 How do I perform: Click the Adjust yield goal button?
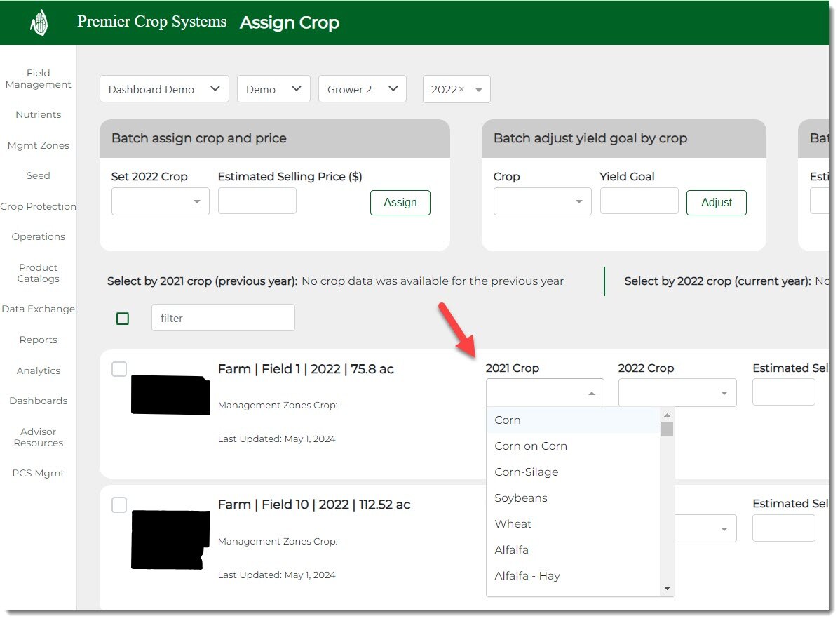pos(716,202)
